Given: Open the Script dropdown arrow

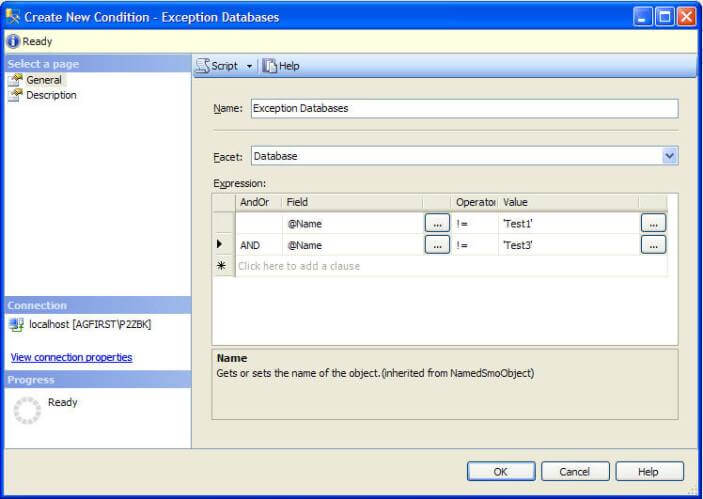Looking at the screenshot, I should click(249, 66).
